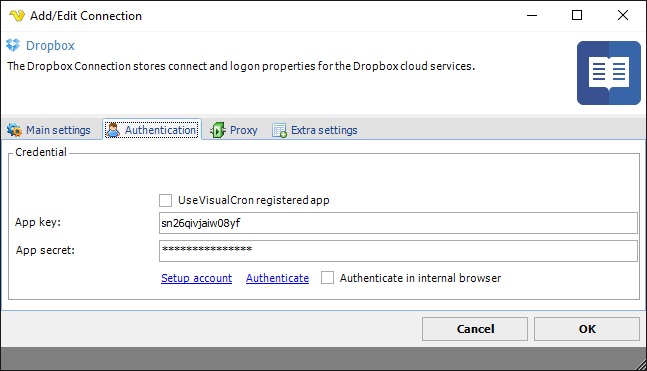The image size is (647, 371).
Task: Click the VisualCron title bar icon
Action: [x=17, y=16]
